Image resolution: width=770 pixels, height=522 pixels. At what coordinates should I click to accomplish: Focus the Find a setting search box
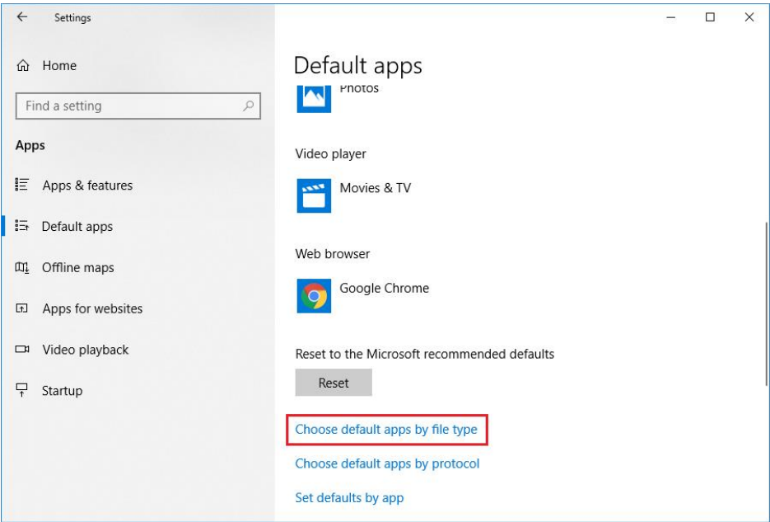130,106
